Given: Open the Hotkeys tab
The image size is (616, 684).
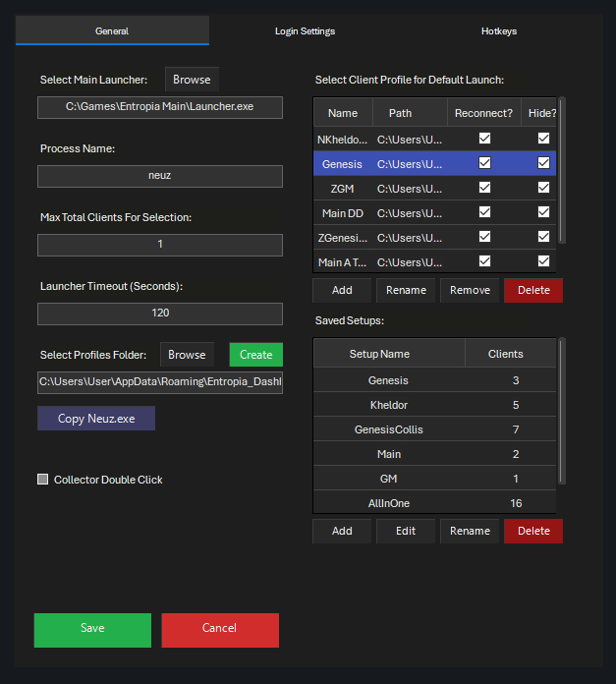Looking at the screenshot, I should pyautogui.click(x=499, y=31).
